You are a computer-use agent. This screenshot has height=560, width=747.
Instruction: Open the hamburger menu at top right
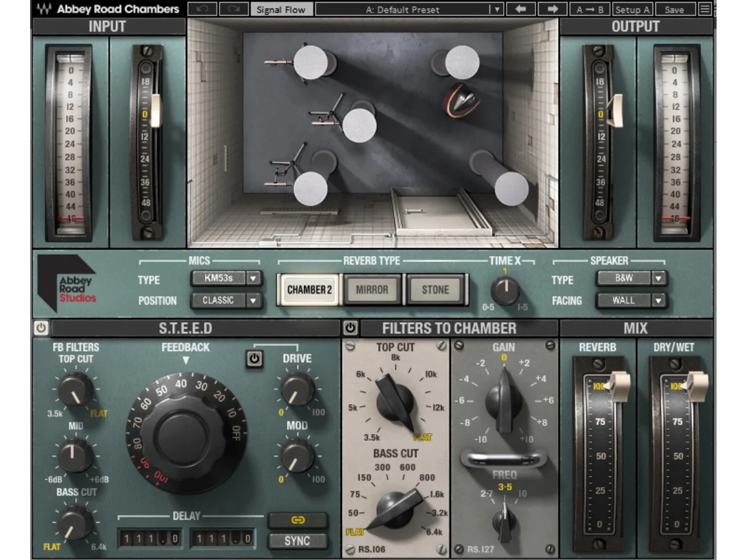(x=704, y=9)
